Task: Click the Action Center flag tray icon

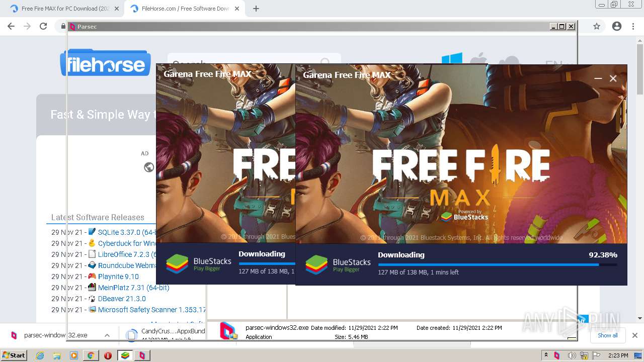Action: (x=596, y=355)
